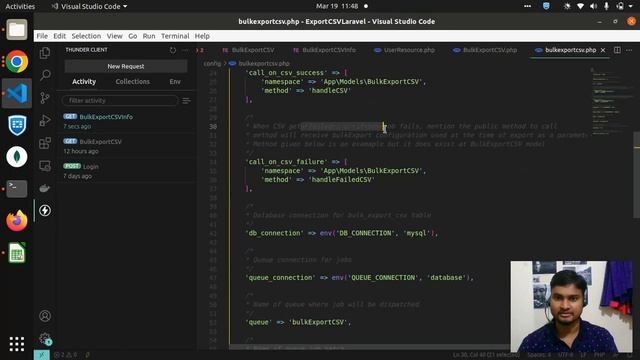Open the Remote Explorer view icon
The height and width of the screenshot is (360, 640).
tap(45, 165)
